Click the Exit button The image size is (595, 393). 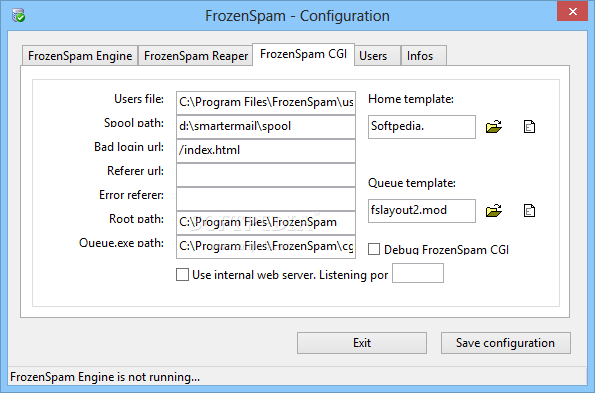pos(362,343)
